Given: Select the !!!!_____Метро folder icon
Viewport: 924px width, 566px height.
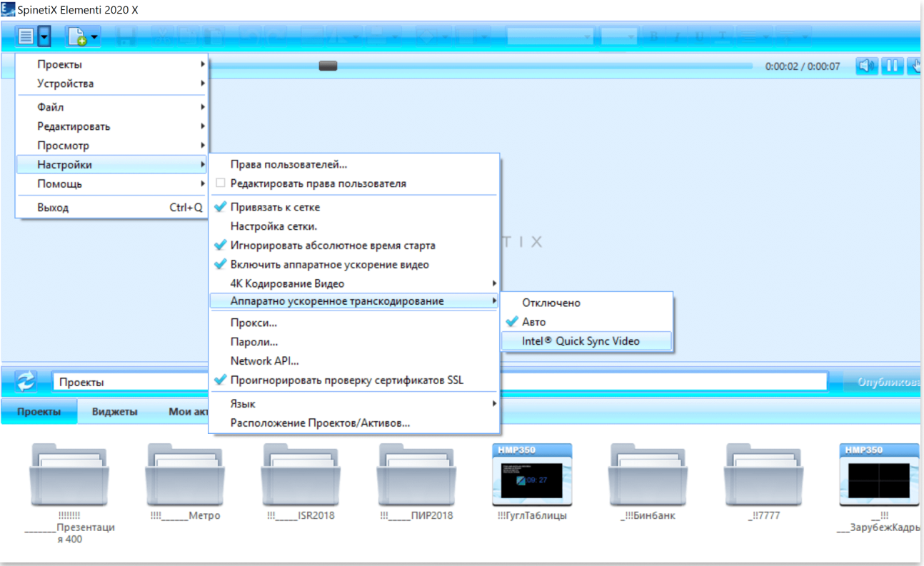Looking at the screenshot, I should (x=185, y=475).
